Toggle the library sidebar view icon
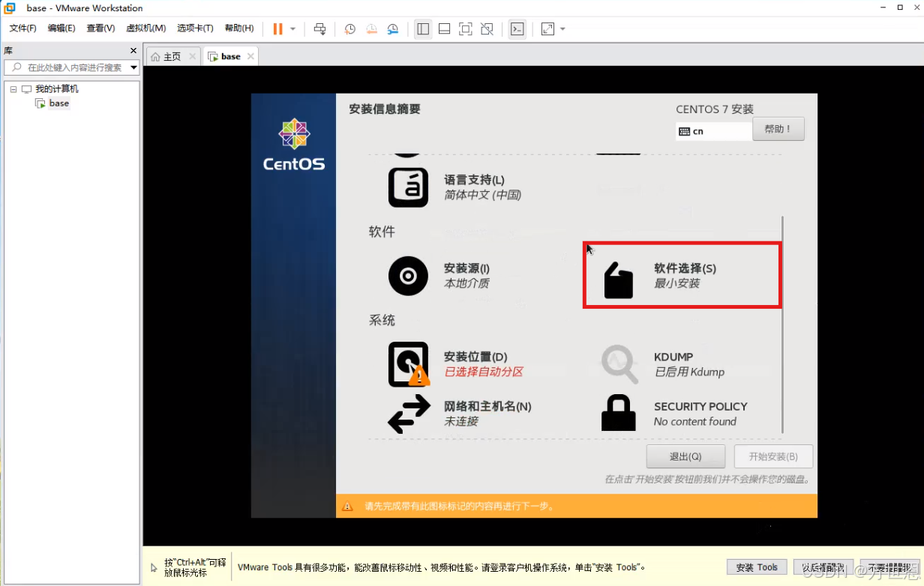The height and width of the screenshot is (586, 924). pyautogui.click(x=423, y=28)
